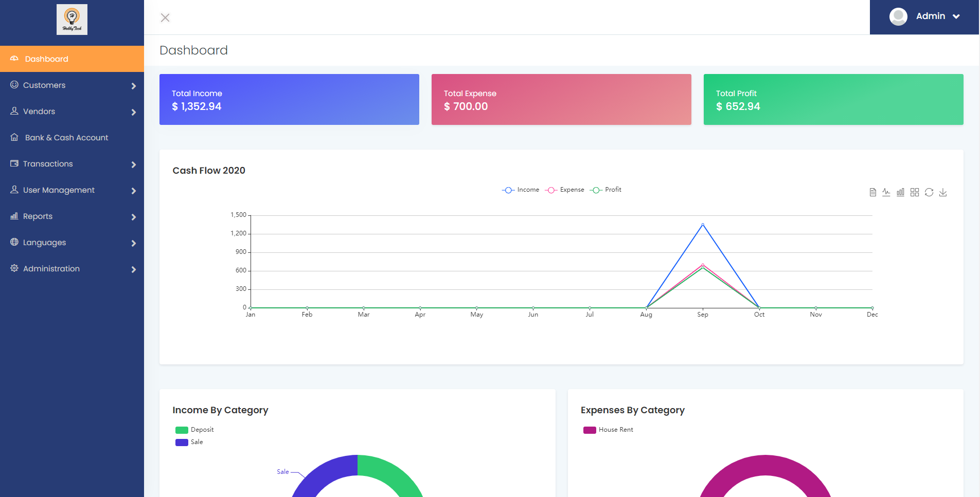Click the Languages globe icon
980x497 pixels.
click(14, 242)
